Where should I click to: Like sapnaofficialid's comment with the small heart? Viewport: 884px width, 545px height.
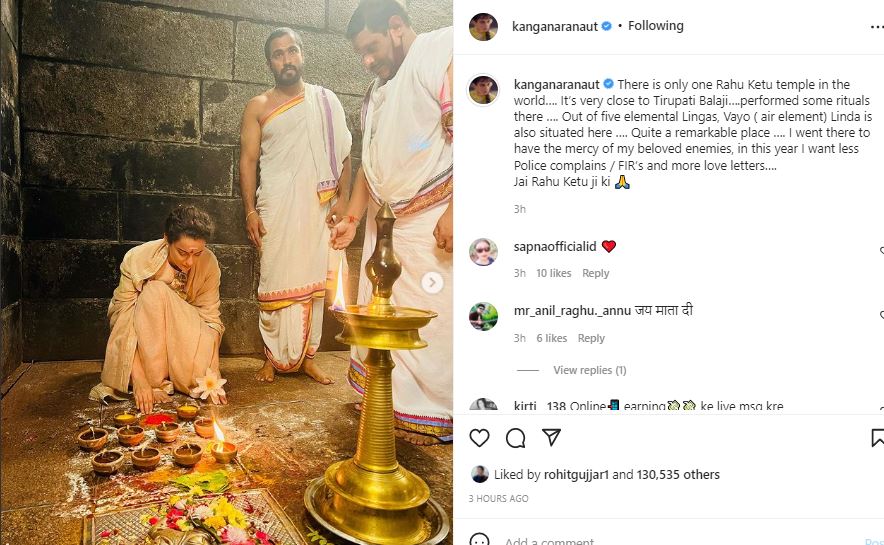pos(880,248)
